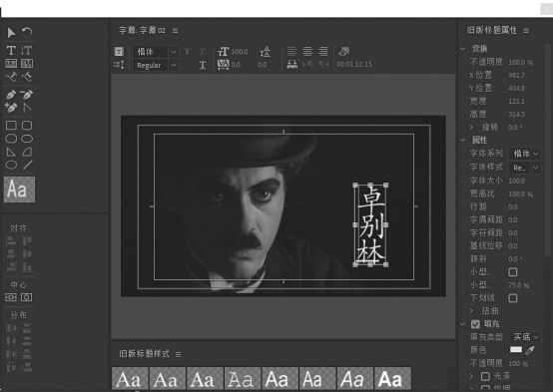Open 字体系列 dropdown in properties panel

(525, 154)
